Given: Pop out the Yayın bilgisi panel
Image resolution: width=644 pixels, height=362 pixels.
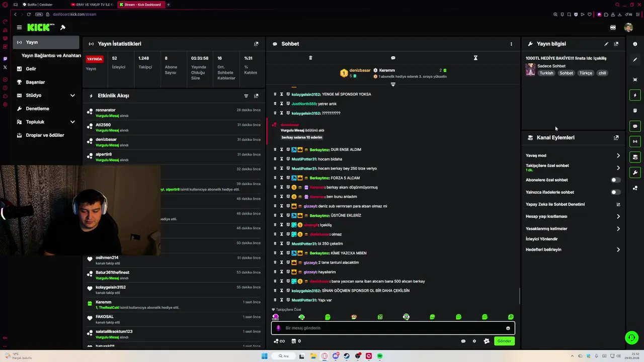Looking at the screenshot, I should click(616, 44).
